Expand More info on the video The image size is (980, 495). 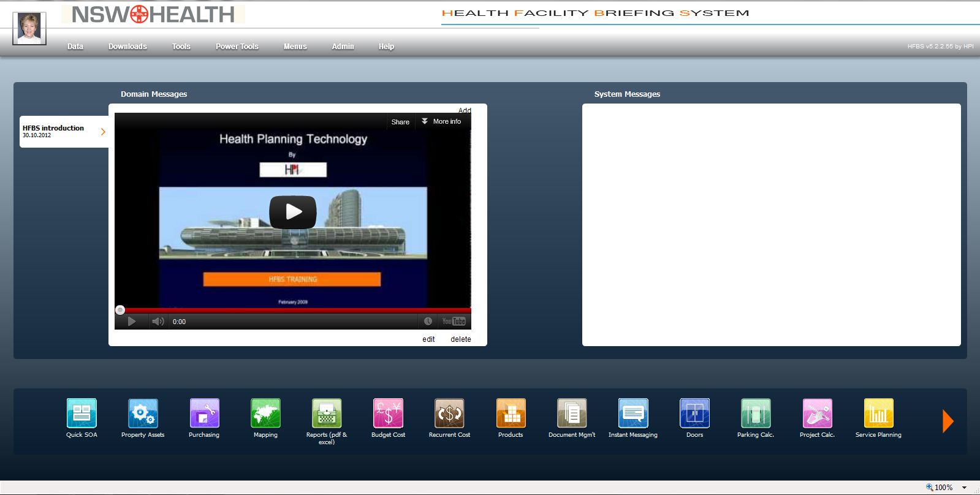(441, 121)
